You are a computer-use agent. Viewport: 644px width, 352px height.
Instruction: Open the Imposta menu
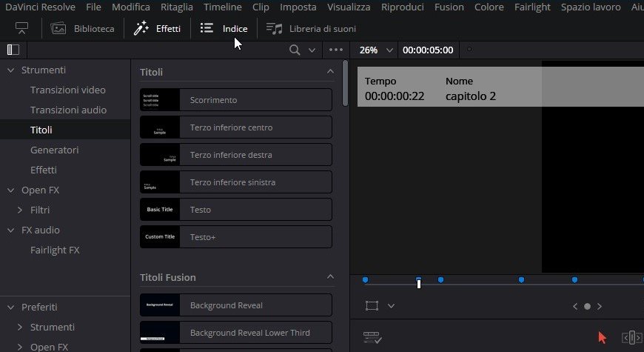(298, 7)
